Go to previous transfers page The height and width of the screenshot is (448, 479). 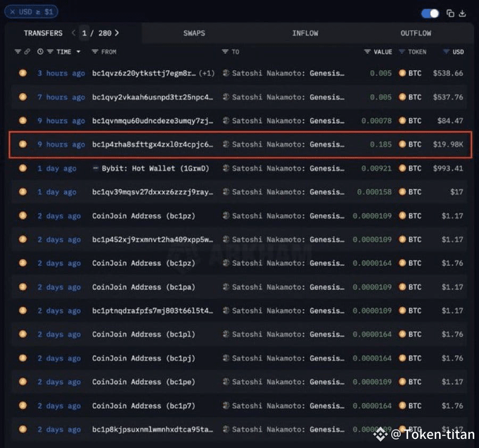tap(73, 33)
